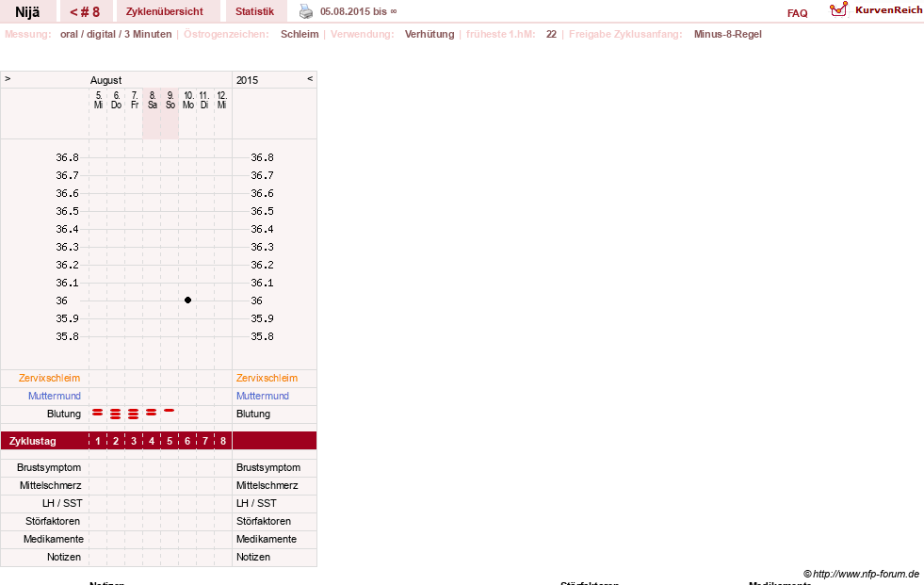Click the '9. So' date column header
The image size is (924, 585).
170,100
